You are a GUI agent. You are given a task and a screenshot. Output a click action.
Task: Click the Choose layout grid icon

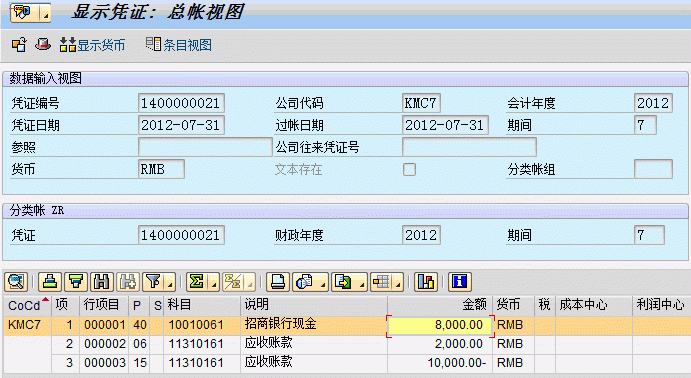(382, 282)
